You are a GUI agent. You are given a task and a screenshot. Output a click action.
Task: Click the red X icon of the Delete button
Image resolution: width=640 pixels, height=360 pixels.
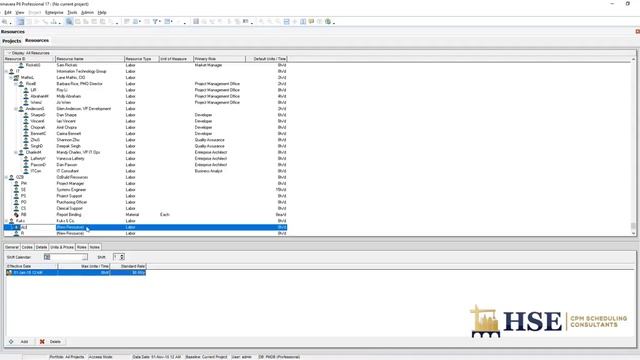[42, 342]
